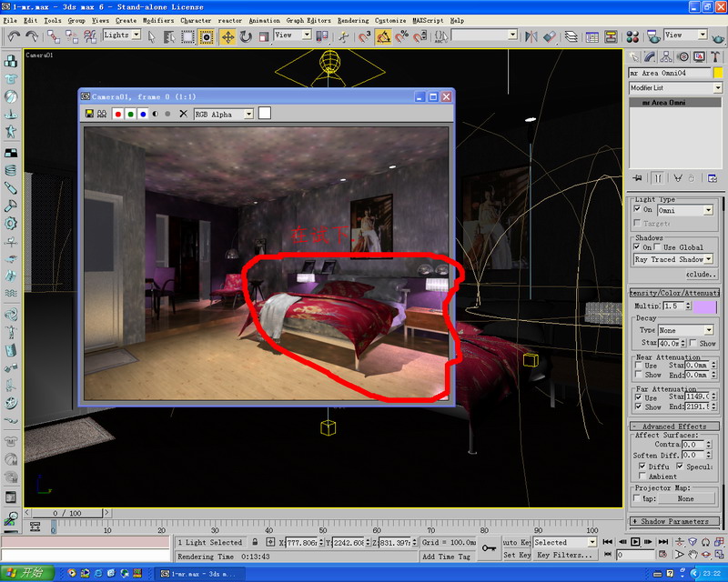Clone the rendered frame window
Image resolution: width=728 pixels, height=582 pixels.
point(102,114)
